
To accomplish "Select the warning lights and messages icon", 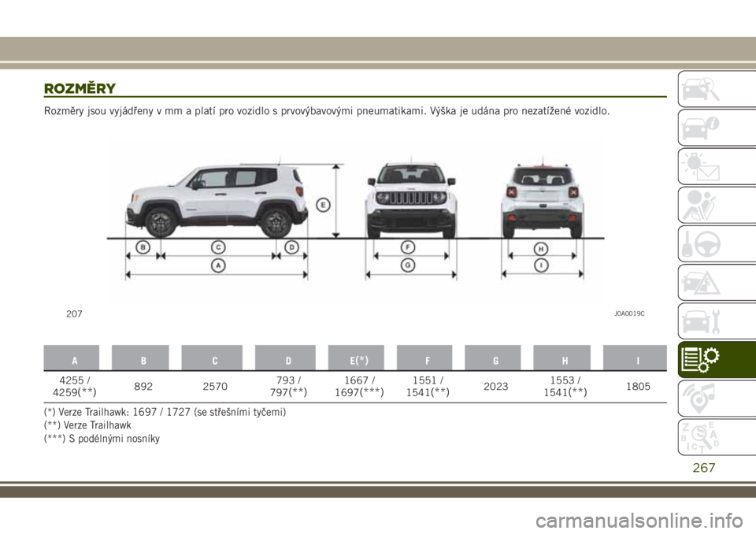I will point(717,166).
